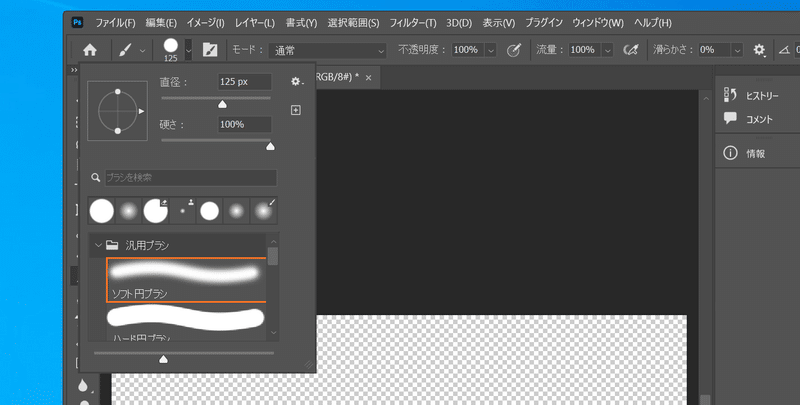Click the brush thumbnail size slider handle

(163, 359)
